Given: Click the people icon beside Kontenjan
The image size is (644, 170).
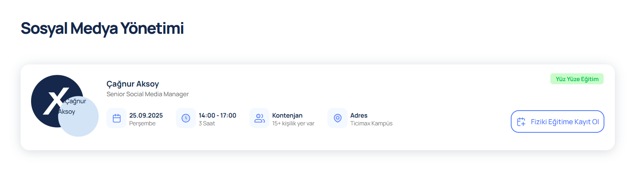Looking at the screenshot, I should (259, 118).
